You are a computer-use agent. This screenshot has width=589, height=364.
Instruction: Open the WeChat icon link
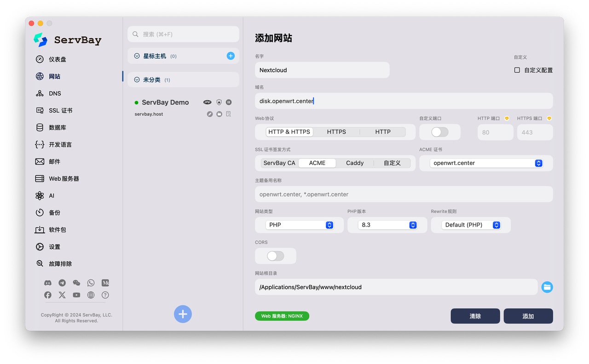tap(76, 283)
